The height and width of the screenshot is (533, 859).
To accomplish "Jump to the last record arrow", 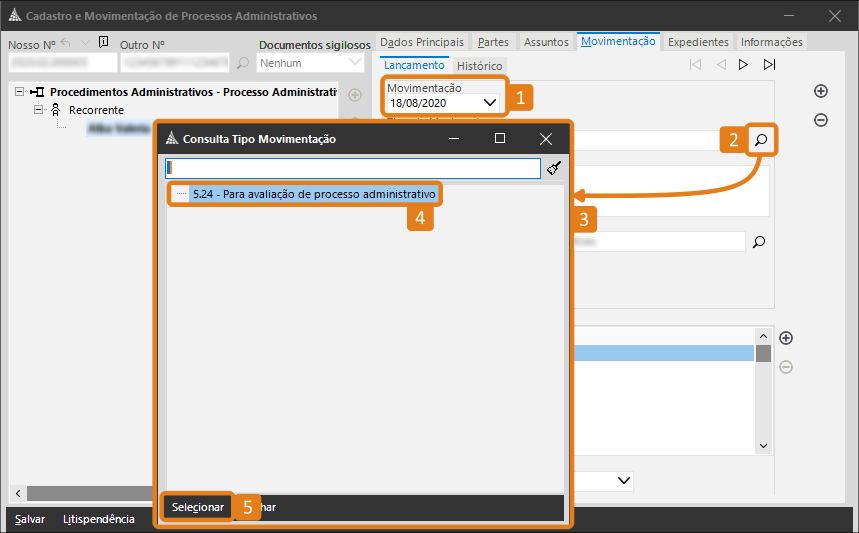I will [x=768, y=65].
